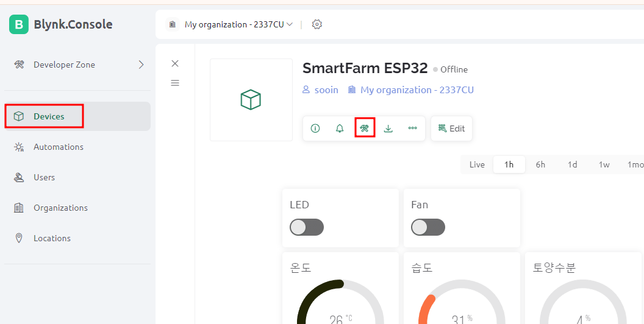Click the 온도 temperature gauge widget
Screen dimensions: 644x324
point(340,288)
